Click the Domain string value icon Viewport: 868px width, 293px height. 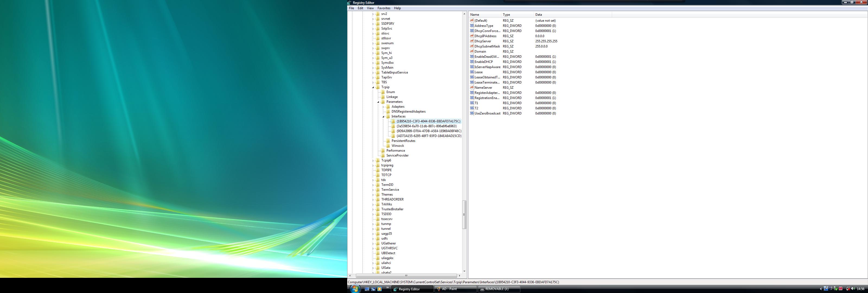point(472,51)
